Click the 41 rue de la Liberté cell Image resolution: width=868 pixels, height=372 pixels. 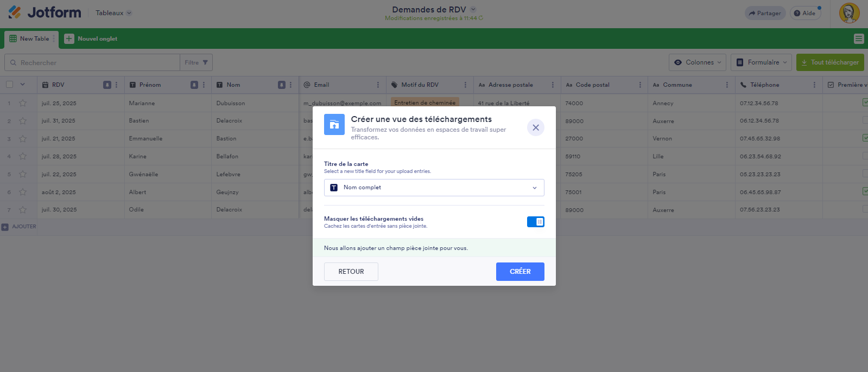517,103
